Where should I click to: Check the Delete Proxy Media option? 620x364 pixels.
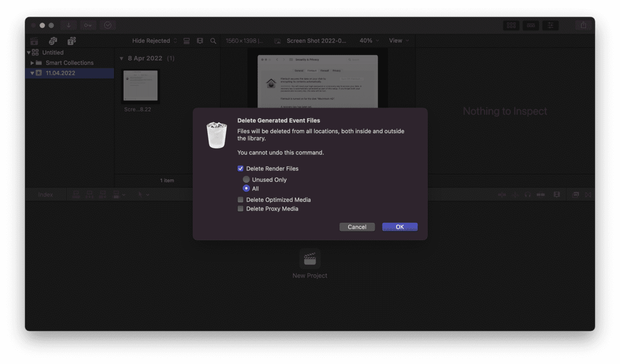pos(241,209)
